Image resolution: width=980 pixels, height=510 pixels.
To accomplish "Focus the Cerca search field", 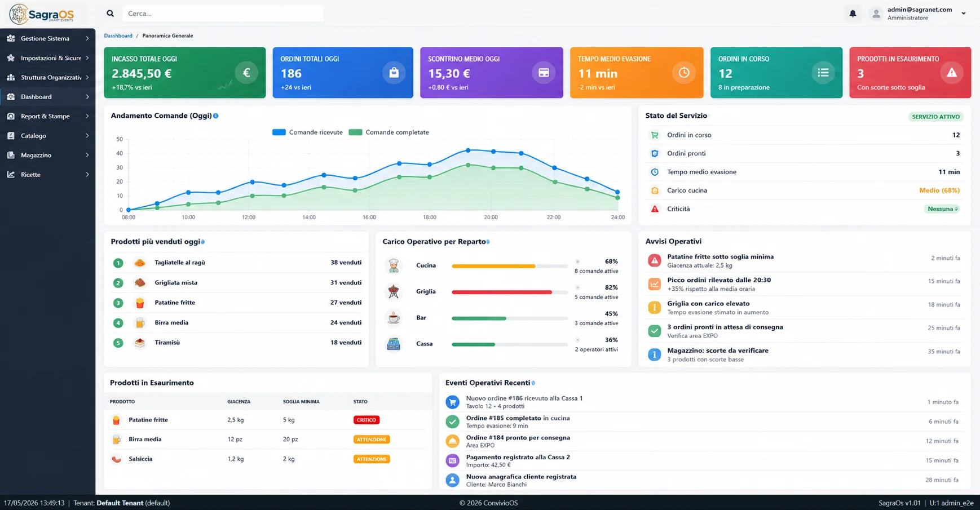I will (223, 14).
